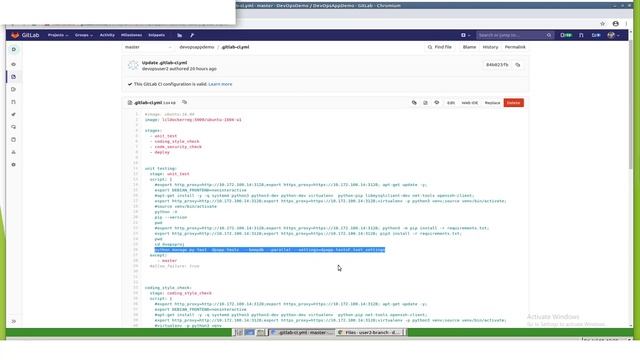Image resolution: width=640 pixels, height=360 pixels.
Task: Click the browser bookmark star icon
Action: coord(602,24)
